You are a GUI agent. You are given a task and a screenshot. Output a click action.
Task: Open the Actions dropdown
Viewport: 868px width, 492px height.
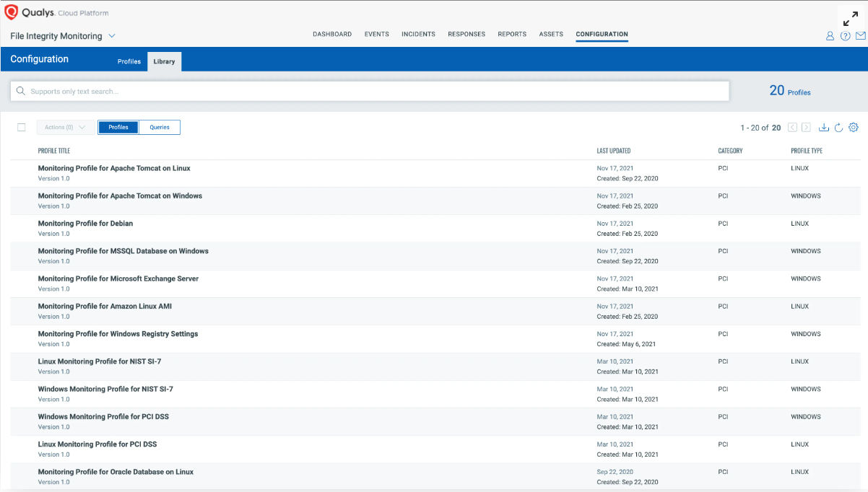[x=65, y=127]
